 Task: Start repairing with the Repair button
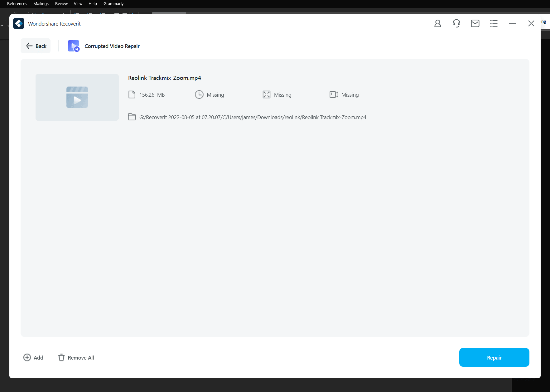tap(494, 357)
